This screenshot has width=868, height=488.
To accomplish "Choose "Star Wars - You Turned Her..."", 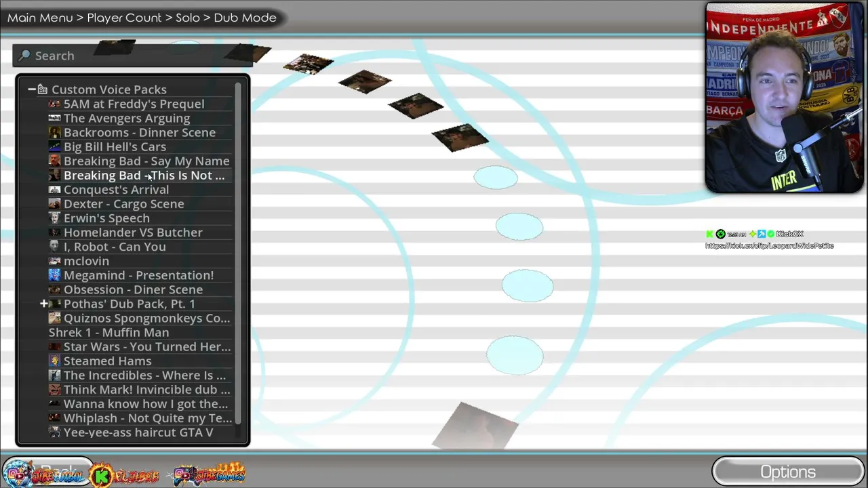I will [x=147, y=346].
